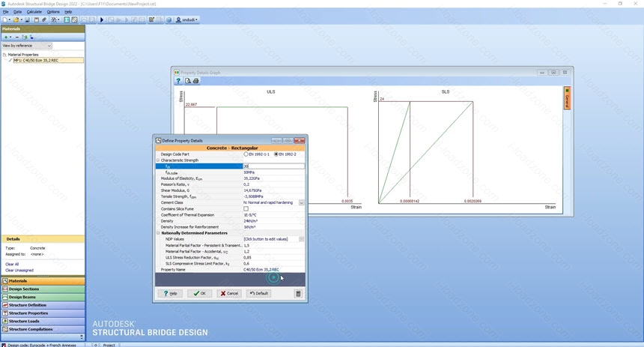Open the Cement Class dropdown
The image size is (644, 347).
pos(302,202)
